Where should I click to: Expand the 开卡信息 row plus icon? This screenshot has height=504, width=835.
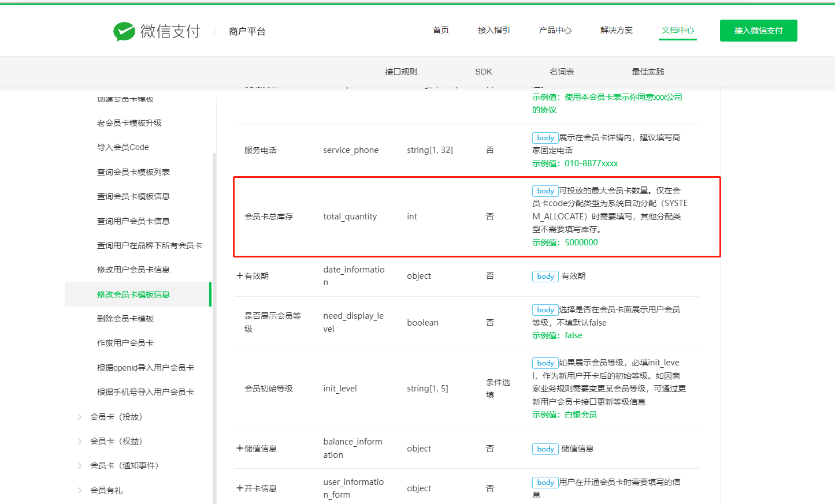(x=240, y=488)
